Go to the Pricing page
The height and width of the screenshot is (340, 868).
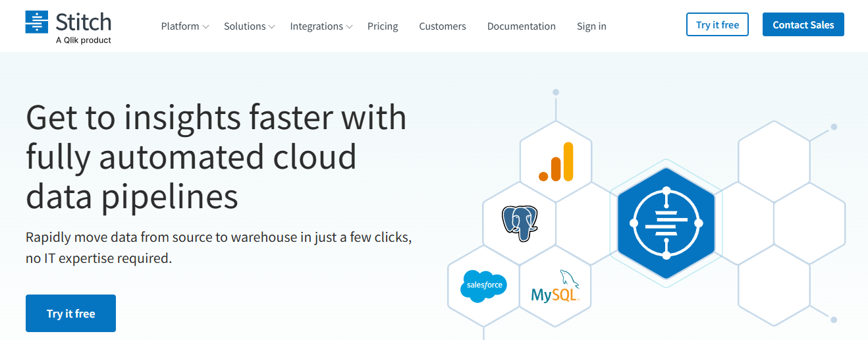pyautogui.click(x=383, y=26)
